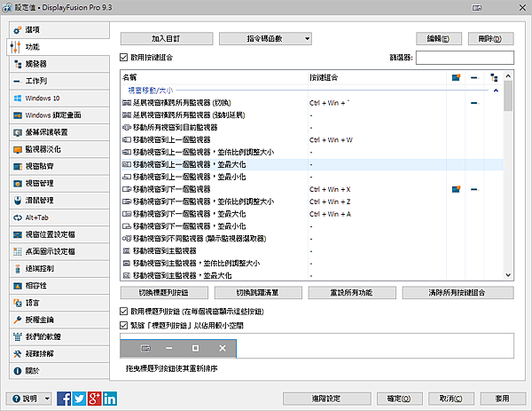This screenshot has width=532, height=411.
Task: Click the 監視器淡化 monitor icon
Action: (18, 149)
